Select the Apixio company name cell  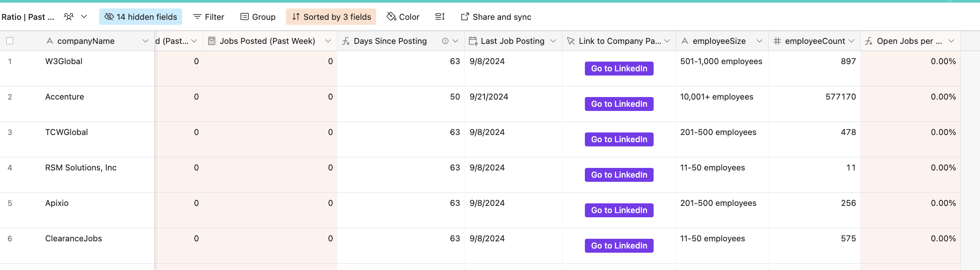(57, 203)
